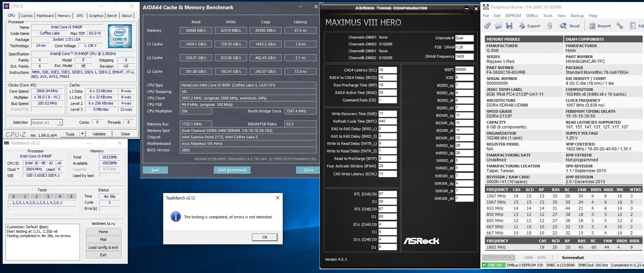The width and height of the screenshot is (644, 273).
Task: Click the Command Rate (CR) field in ASRock
Action: pyautogui.click(x=388, y=100)
